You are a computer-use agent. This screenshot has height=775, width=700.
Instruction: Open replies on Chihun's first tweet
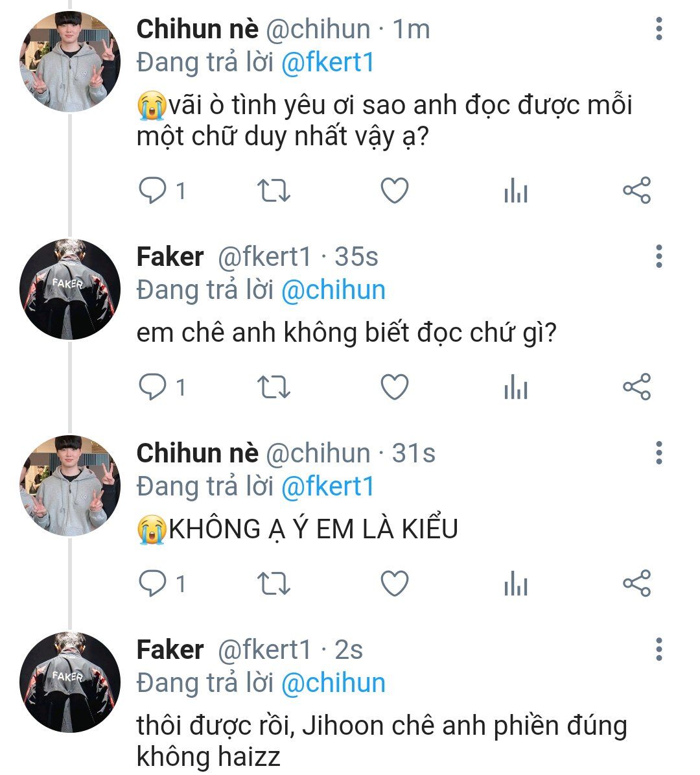click(154, 191)
